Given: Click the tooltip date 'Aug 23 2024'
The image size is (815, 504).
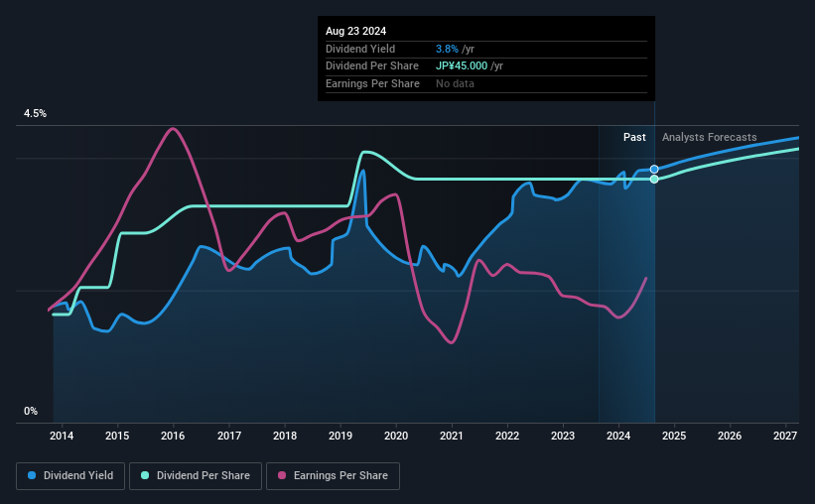Looking at the screenshot, I should pos(356,31).
